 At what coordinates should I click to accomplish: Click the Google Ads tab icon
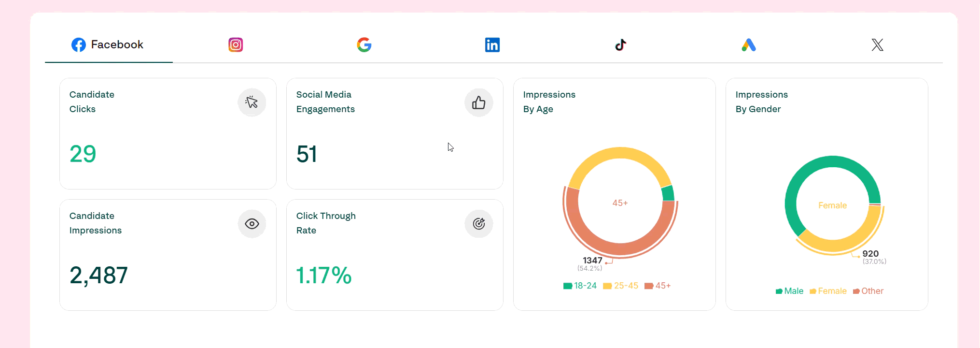(x=748, y=45)
